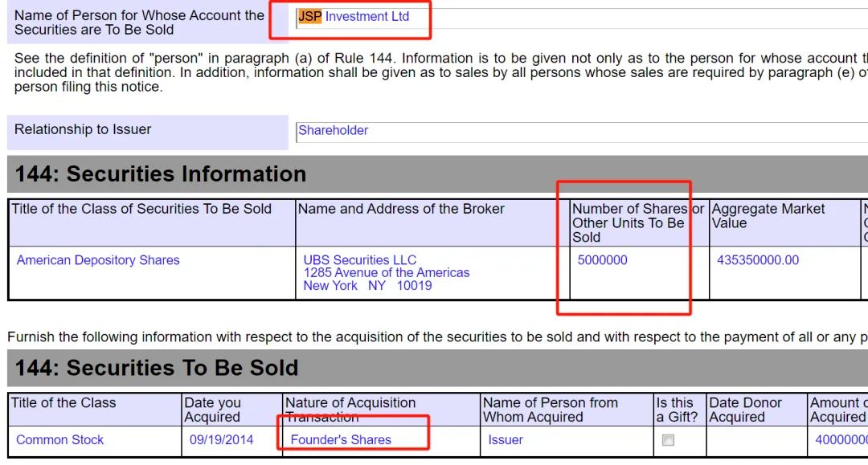868x465 pixels.
Task: Click the Issuer value in acquired-from column
Action: coord(506,440)
